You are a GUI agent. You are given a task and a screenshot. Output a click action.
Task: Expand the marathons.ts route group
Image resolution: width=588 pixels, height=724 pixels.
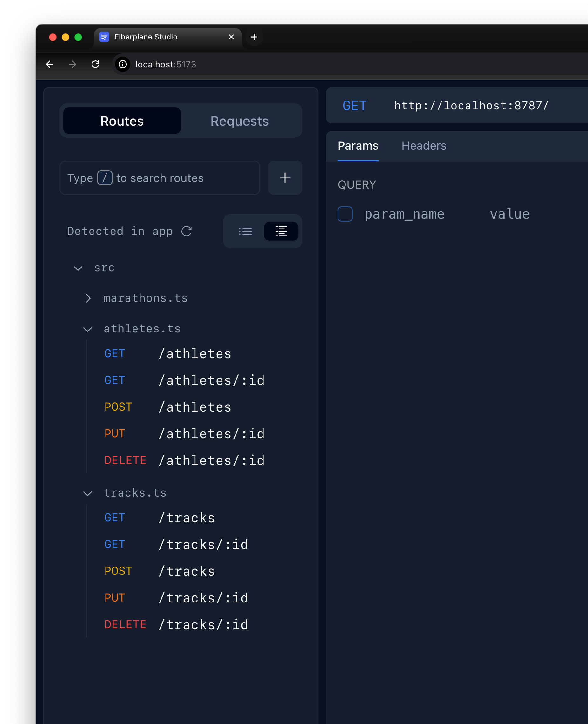pyautogui.click(x=89, y=298)
